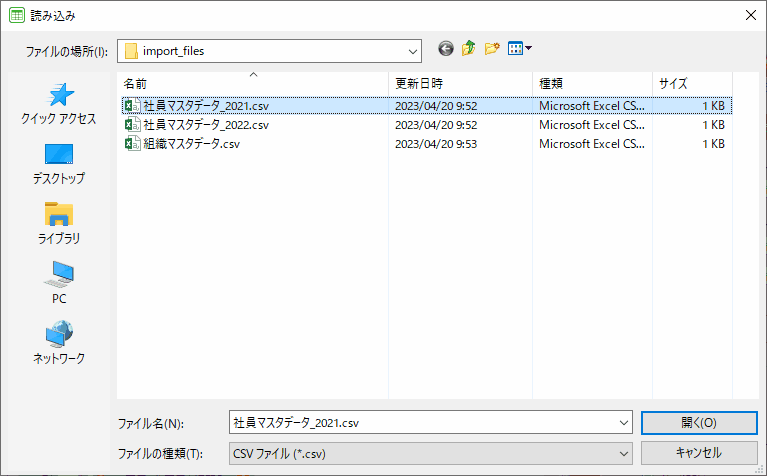Sort by the 更新日時 column header
Screen dimensions: 767x476
(x=460, y=84)
